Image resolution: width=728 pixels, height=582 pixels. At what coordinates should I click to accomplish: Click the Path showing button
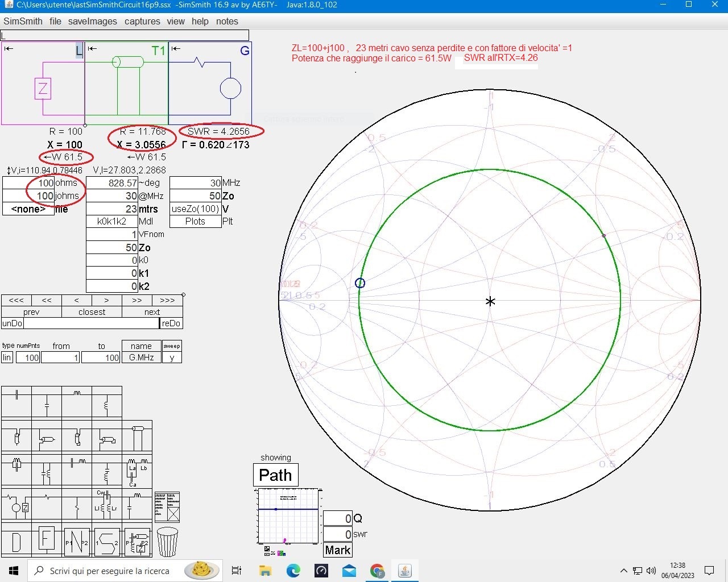(275, 475)
